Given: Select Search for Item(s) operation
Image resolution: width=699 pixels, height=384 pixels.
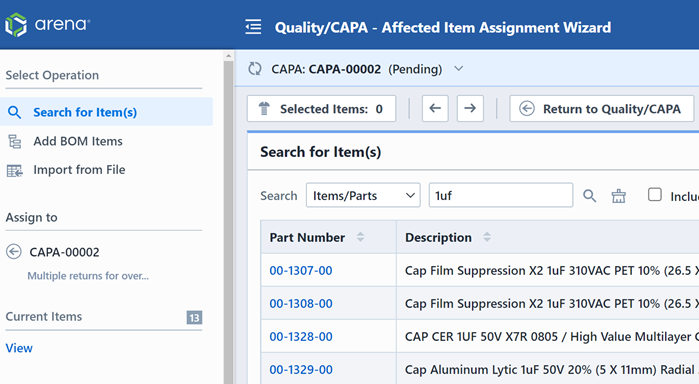Looking at the screenshot, I should click(106, 112).
